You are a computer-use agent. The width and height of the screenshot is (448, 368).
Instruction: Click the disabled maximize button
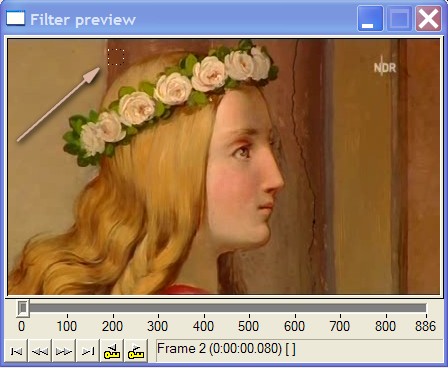pyautogui.click(x=399, y=19)
